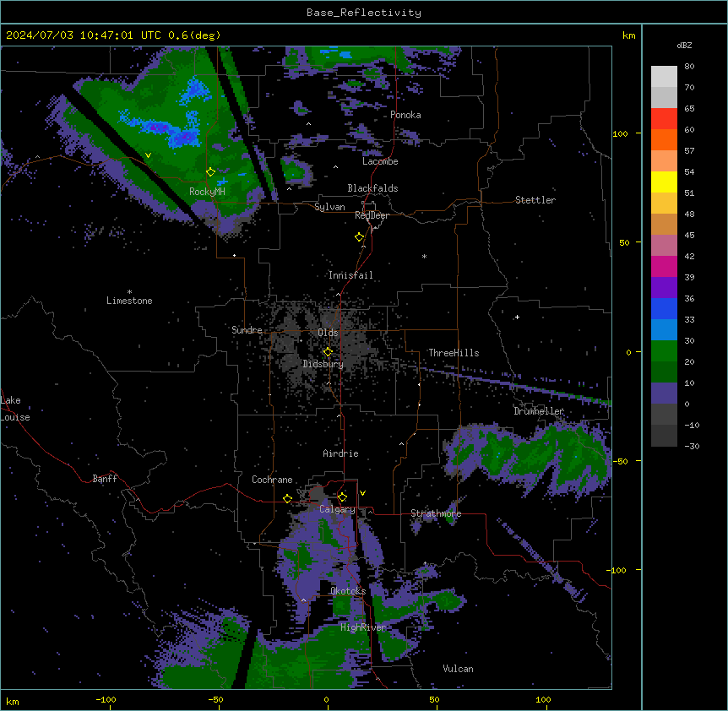
Task: Click the Lacombe city label
Action: point(380,161)
